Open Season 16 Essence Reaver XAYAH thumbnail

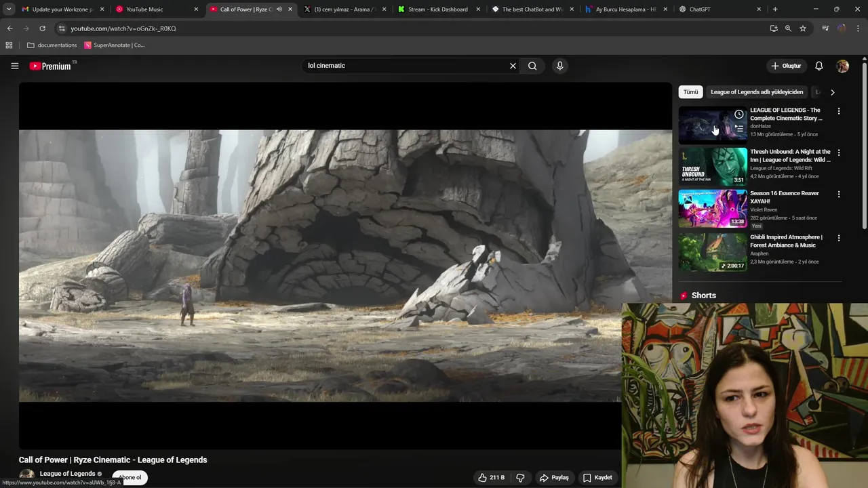point(713,208)
